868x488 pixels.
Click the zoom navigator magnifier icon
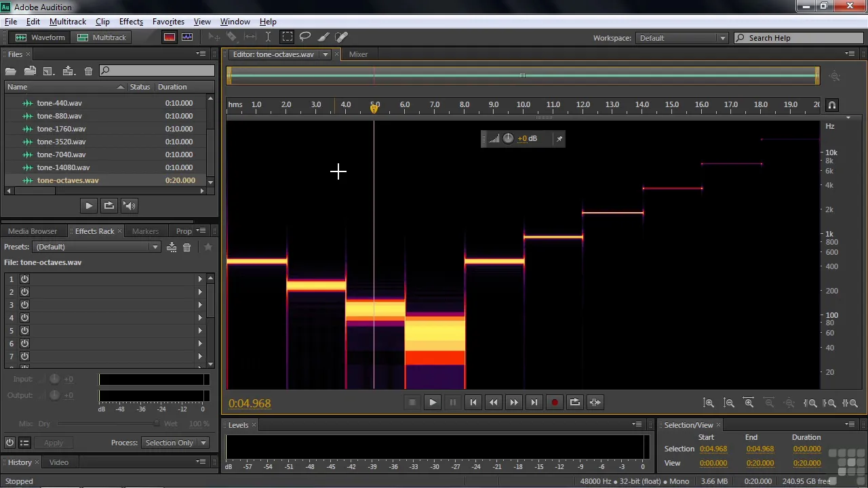pos(835,77)
